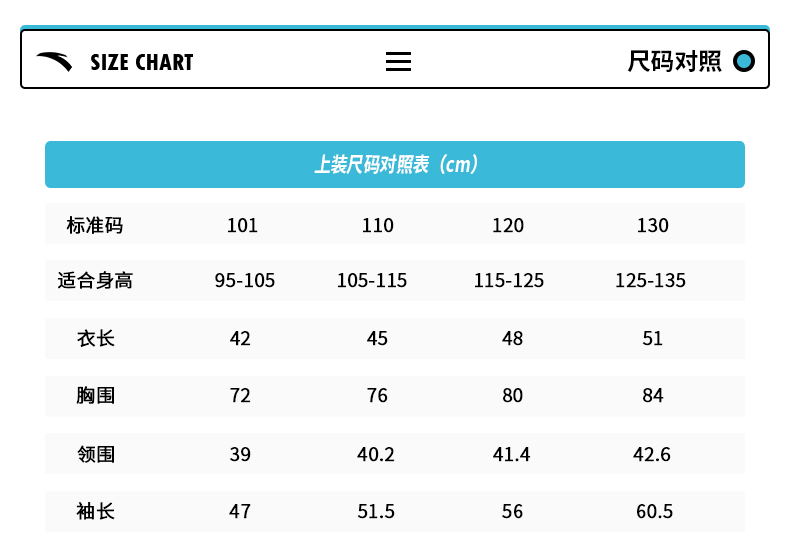The height and width of the screenshot is (555, 790).
Task: Click size 130 column header
Action: pos(652,225)
